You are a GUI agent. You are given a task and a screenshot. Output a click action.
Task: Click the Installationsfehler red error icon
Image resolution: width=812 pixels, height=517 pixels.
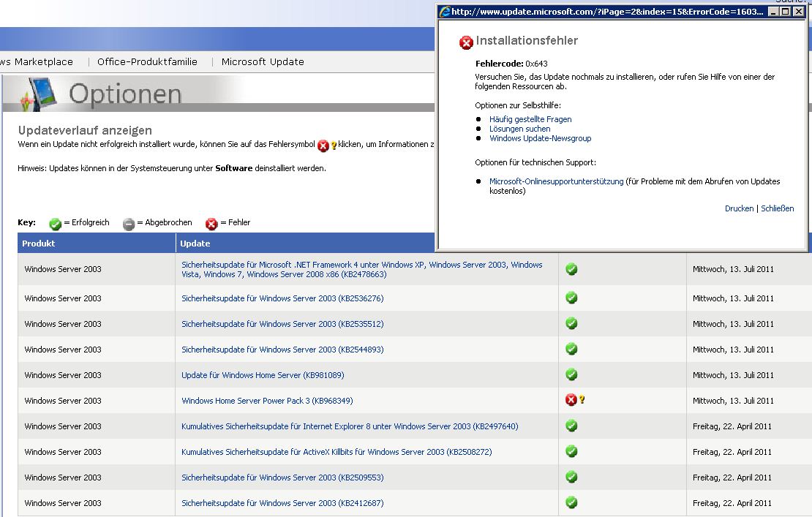click(x=466, y=42)
